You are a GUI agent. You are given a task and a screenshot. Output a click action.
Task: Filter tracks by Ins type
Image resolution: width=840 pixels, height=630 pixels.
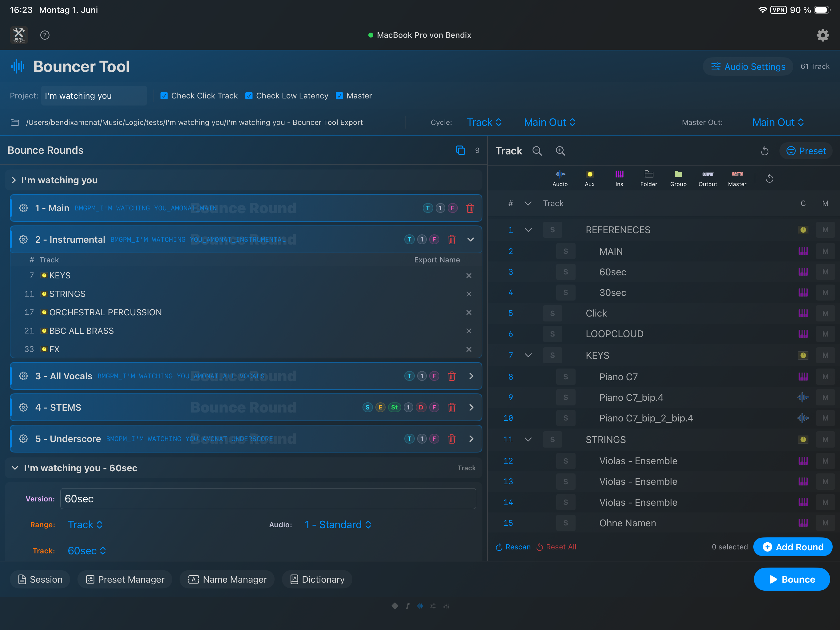coord(619,178)
